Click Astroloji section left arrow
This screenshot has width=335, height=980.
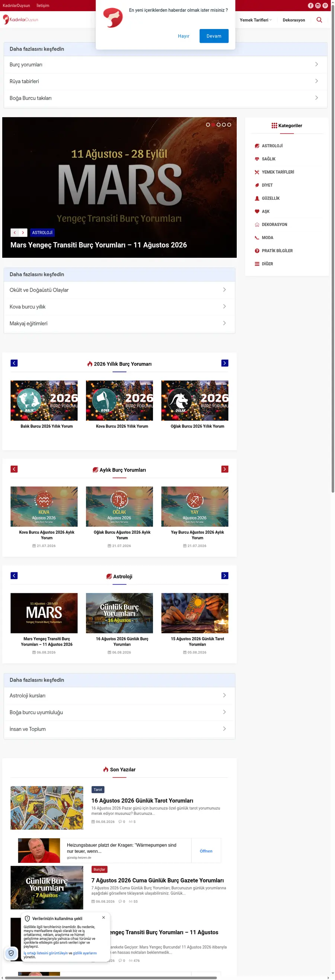(x=14, y=575)
